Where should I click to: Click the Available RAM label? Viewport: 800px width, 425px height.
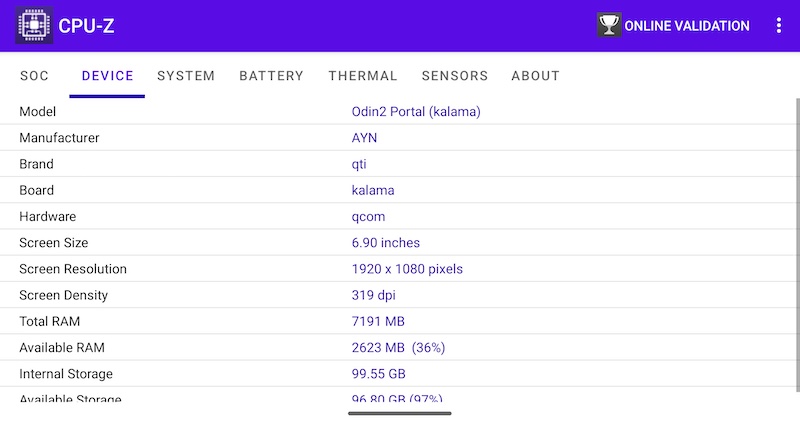[x=62, y=347]
